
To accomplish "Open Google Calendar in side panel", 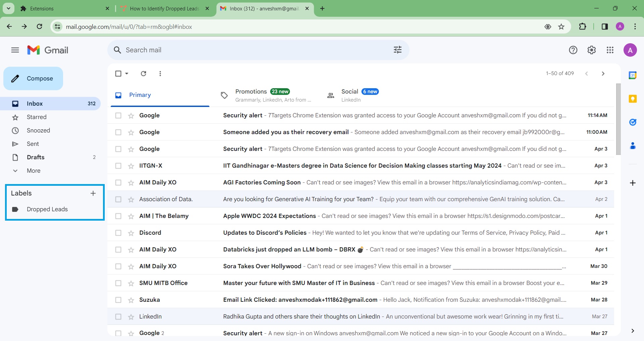I will pos(633,75).
